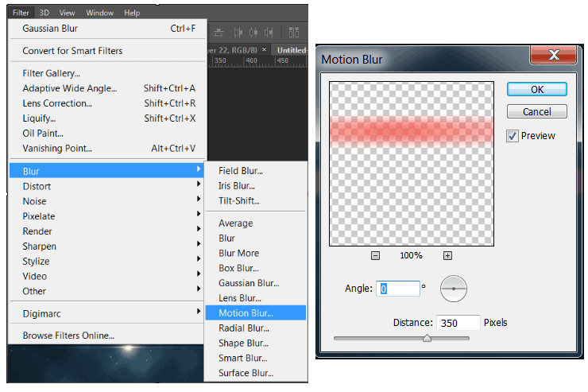The height and width of the screenshot is (392, 588).
Task: Click the auto-align layers icon
Action: [294, 33]
